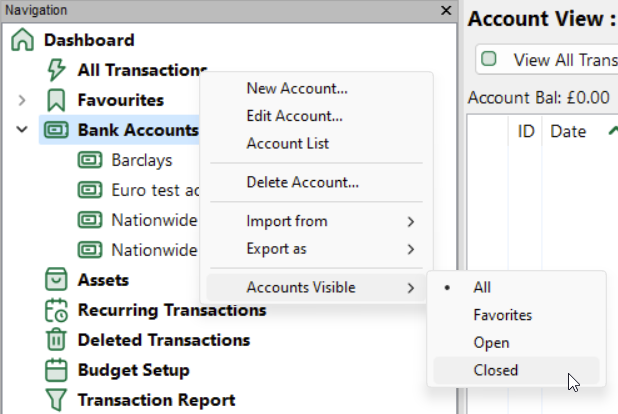618x414 pixels.
Task: Select the All visibility option
Action: (516, 287)
